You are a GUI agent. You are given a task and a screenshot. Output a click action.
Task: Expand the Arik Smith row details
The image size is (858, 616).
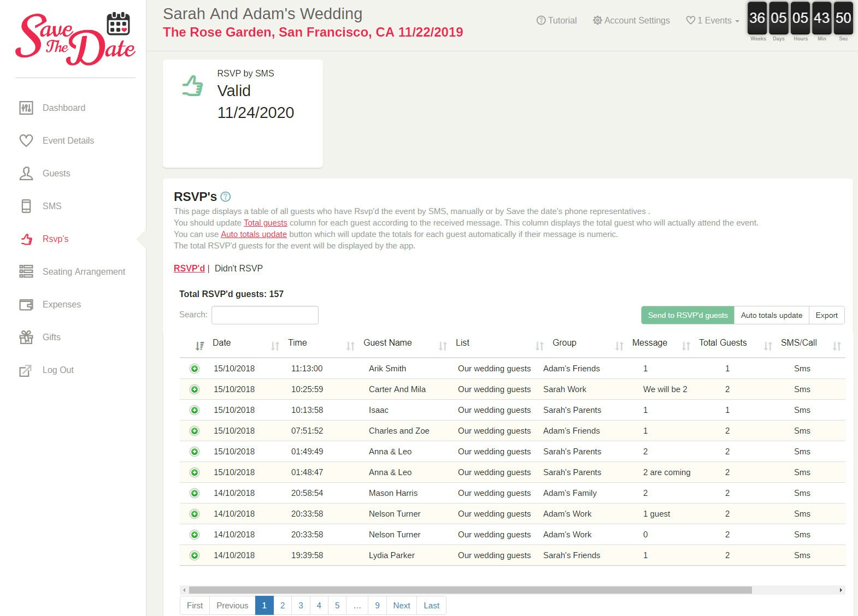[195, 369]
